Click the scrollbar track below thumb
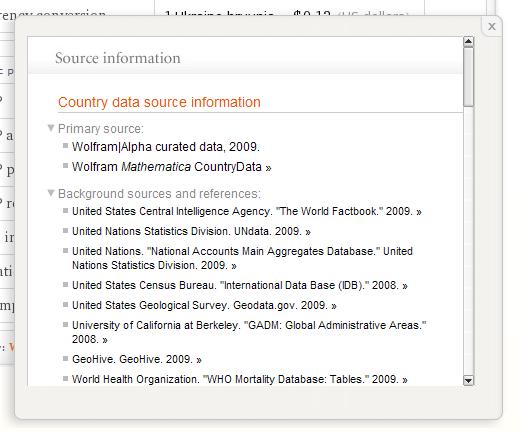Screen dimensions: 522x432 click(x=468, y=240)
